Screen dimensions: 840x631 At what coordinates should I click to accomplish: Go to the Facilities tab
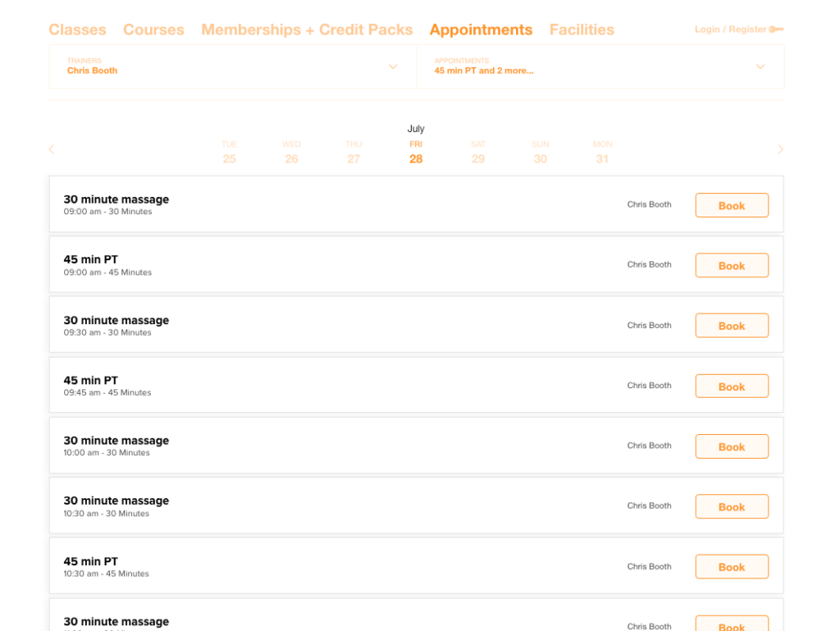click(582, 30)
